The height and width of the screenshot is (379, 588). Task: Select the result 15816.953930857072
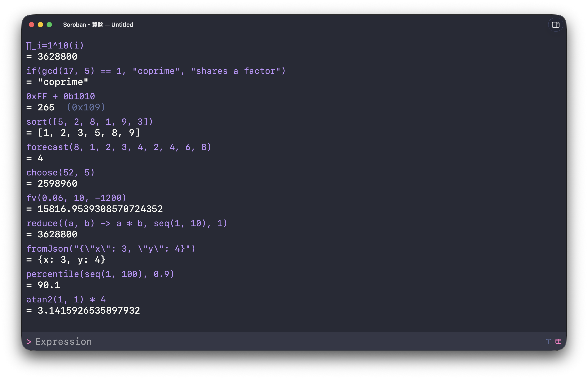[x=100, y=209]
